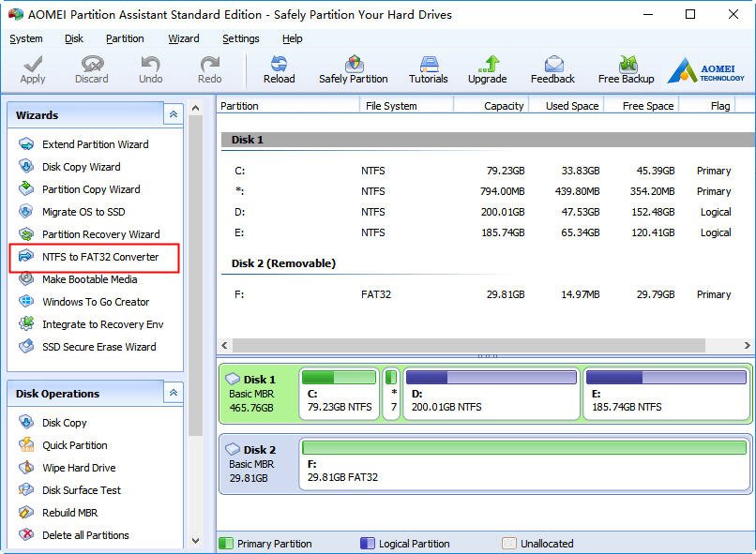Viewport: 756px width, 554px height.
Task: Click the Primary Partition legend swatch
Action: [226, 544]
